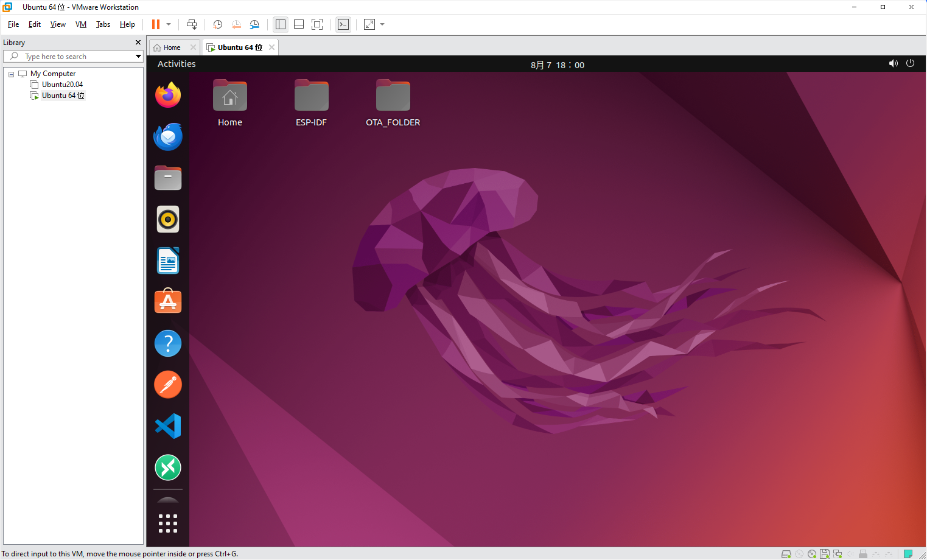
Task: Enter full screen mode
Action: pos(317,24)
